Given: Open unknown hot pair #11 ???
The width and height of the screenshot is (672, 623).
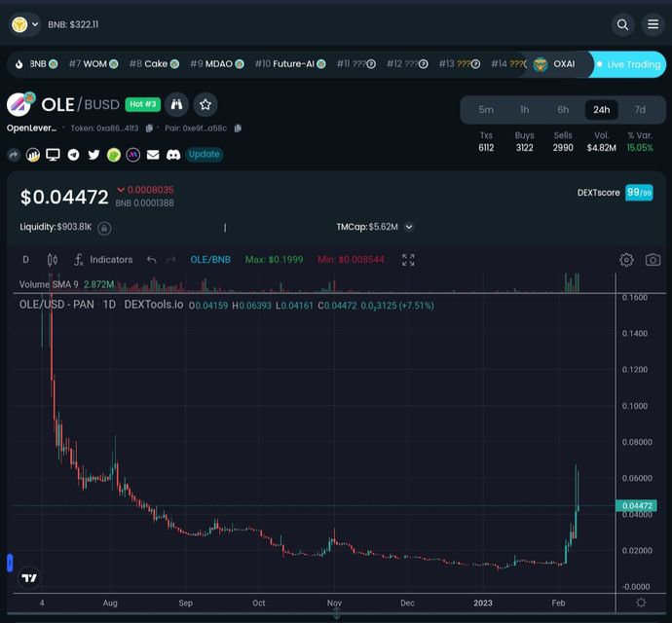Looking at the screenshot, I should tap(356, 64).
